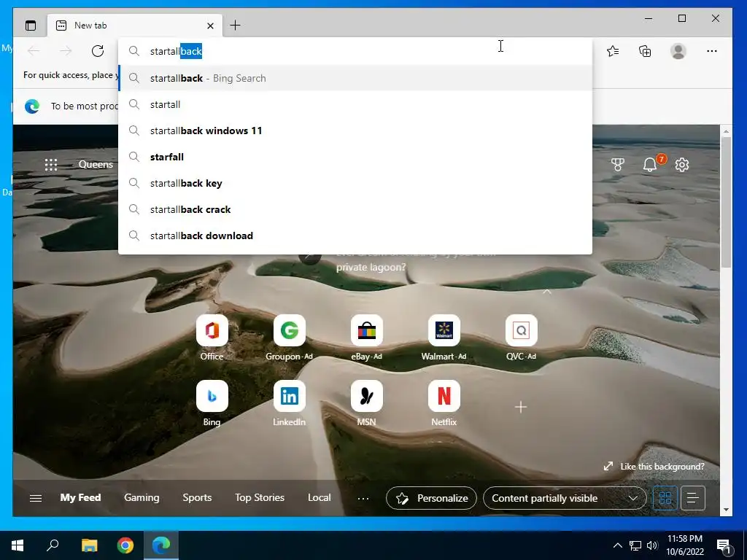The width and height of the screenshot is (747, 560).
Task: Select the 'startallback key' suggestion
Action: coord(355,183)
